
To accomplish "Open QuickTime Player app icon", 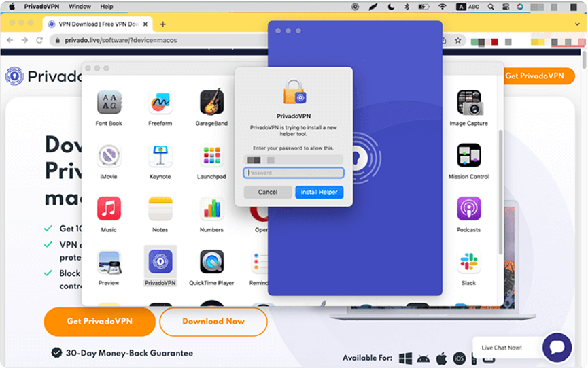I will [211, 261].
